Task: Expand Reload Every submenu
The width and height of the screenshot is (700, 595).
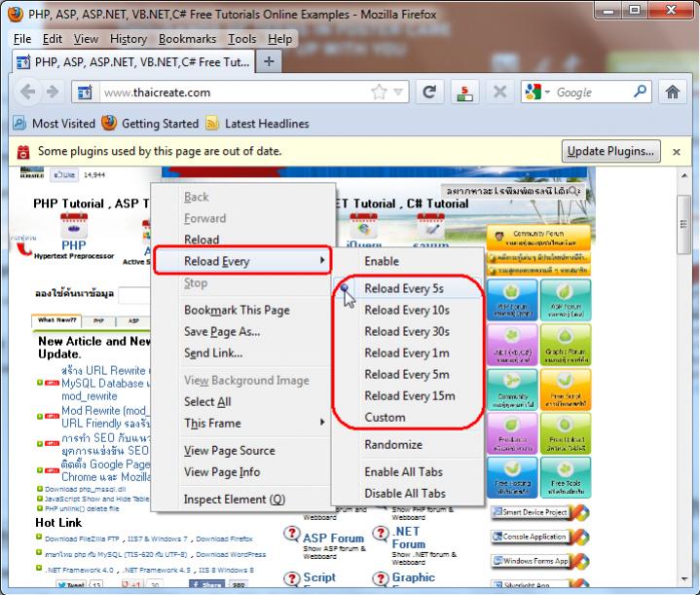Action: (242, 261)
